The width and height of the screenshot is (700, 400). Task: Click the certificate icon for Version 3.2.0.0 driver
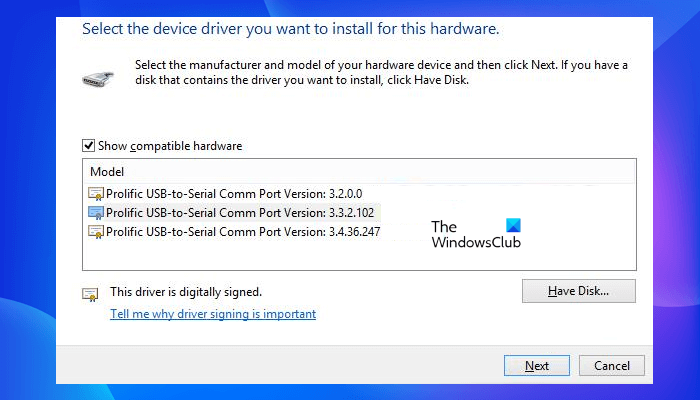(97, 193)
